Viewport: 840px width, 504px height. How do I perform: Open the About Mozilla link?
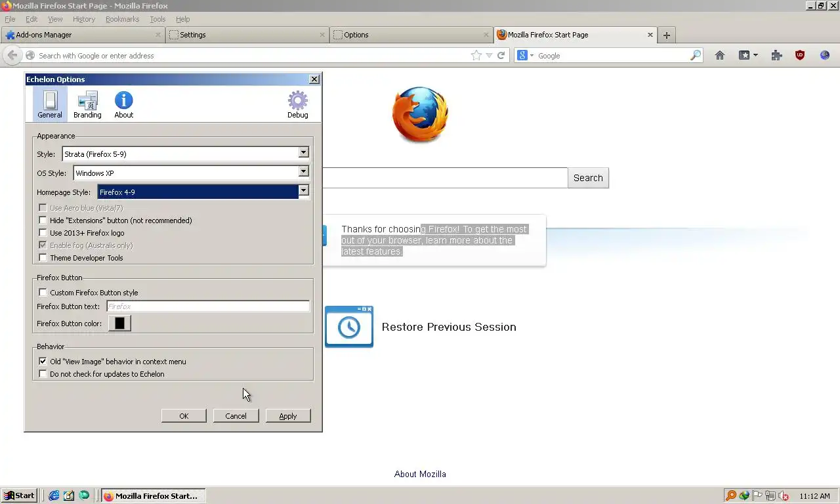click(x=420, y=474)
